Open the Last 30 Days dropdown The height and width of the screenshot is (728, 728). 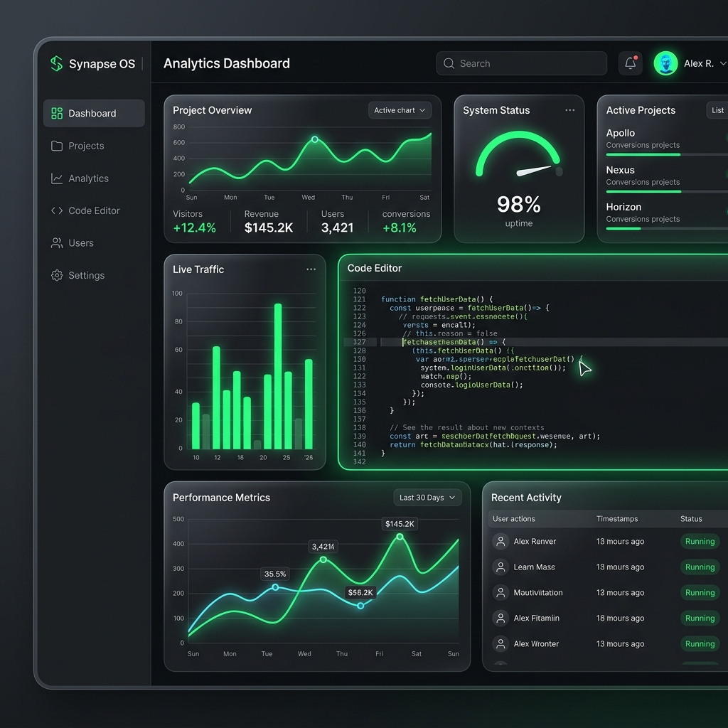[x=427, y=498]
